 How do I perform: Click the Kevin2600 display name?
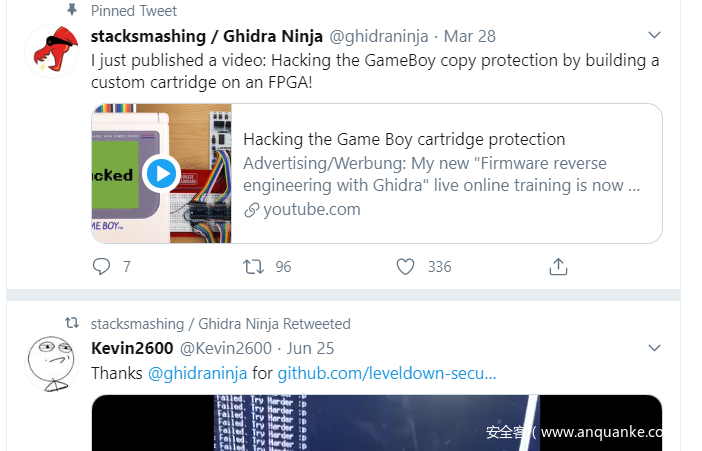(x=132, y=348)
